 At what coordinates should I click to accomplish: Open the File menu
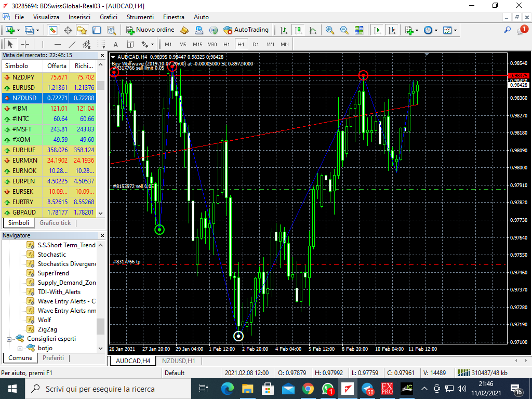(x=19, y=17)
